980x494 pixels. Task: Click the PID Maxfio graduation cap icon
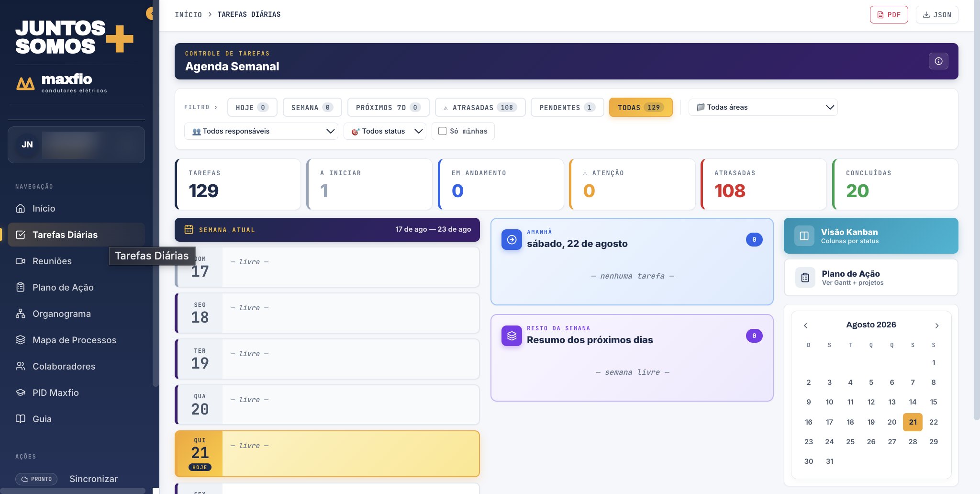click(21, 393)
